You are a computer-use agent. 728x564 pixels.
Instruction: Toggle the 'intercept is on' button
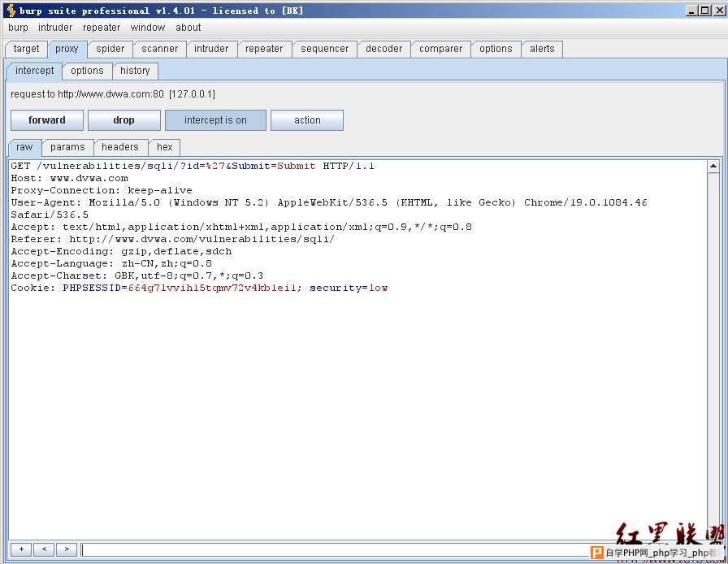tap(215, 120)
